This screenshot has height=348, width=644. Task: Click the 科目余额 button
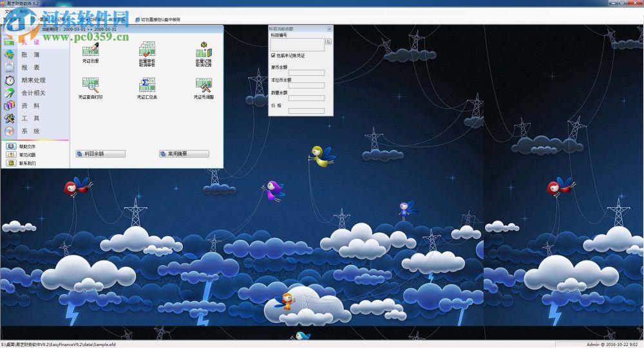pos(100,154)
